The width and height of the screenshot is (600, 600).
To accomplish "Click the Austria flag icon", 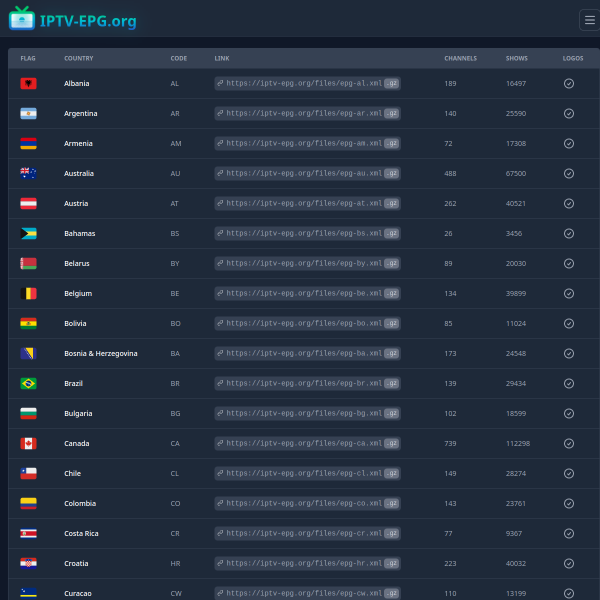I will tap(28, 203).
